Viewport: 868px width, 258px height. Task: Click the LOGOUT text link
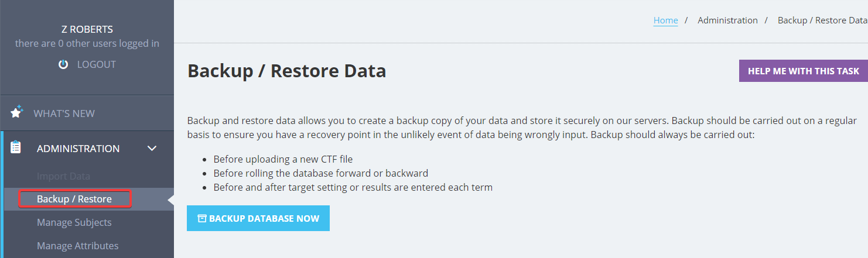coord(97,64)
